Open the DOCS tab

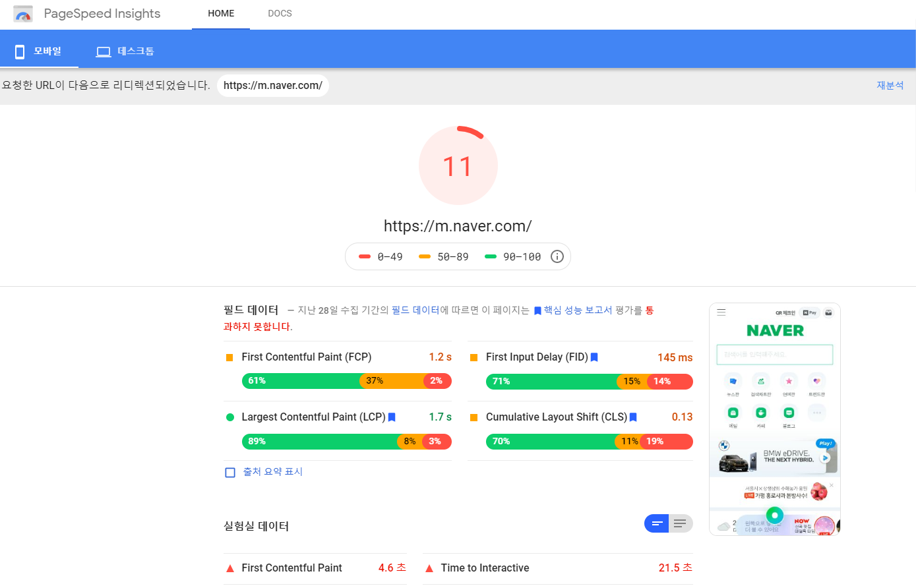click(x=280, y=13)
